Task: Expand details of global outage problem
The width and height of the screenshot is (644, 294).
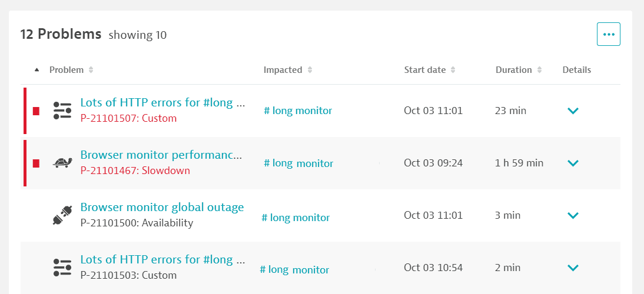Action: pos(573,215)
